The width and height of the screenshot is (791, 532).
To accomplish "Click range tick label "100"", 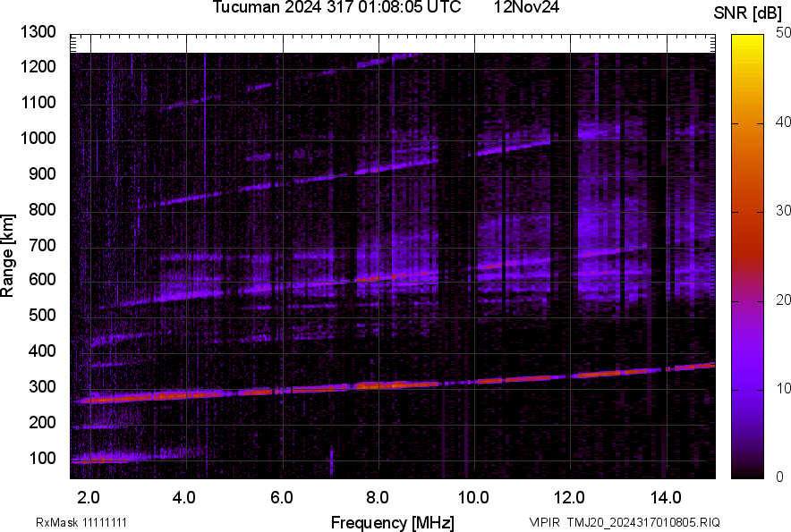I will pyautogui.click(x=42, y=458).
